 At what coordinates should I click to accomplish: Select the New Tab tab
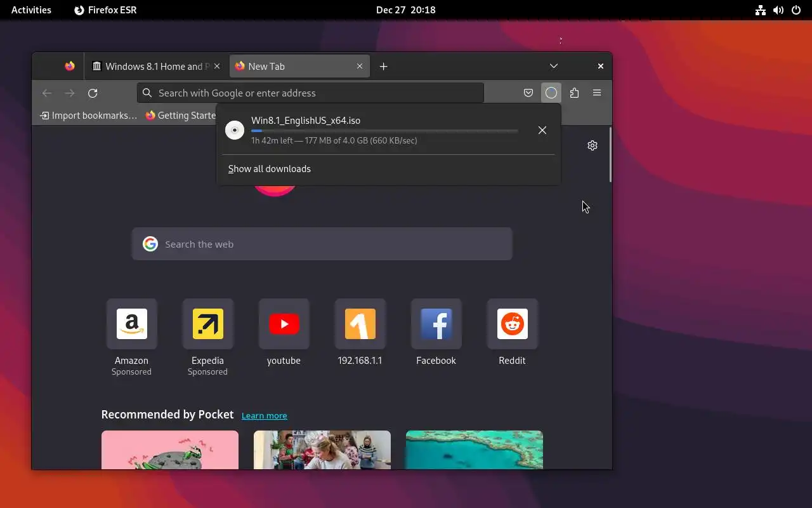coord(299,66)
